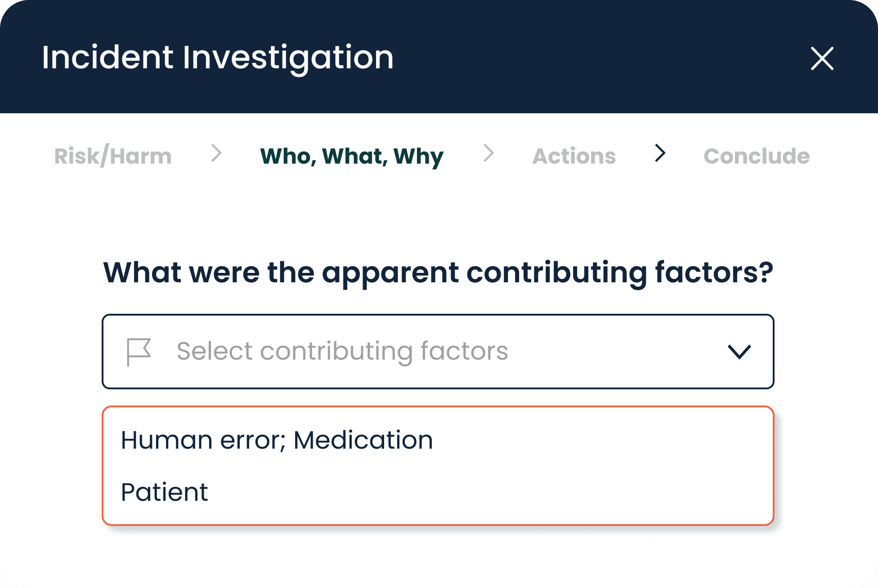Close the Incident Investigation dialog
Screen dimensions: 878x588
[x=822, y=58]
